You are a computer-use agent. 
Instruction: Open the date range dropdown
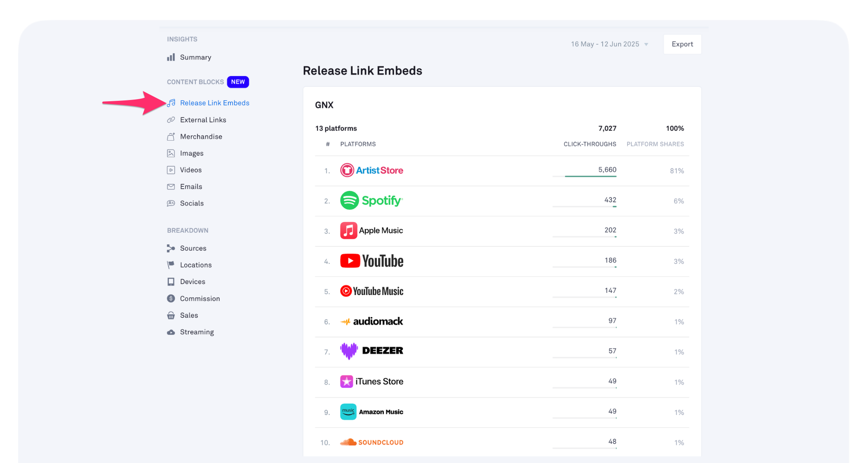[x=609, y=44]
